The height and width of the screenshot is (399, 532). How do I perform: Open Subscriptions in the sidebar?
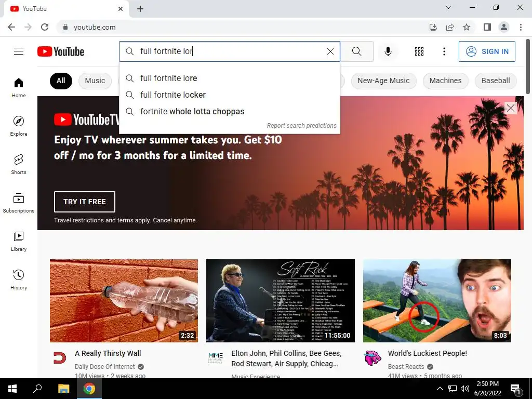click(19, 203)
